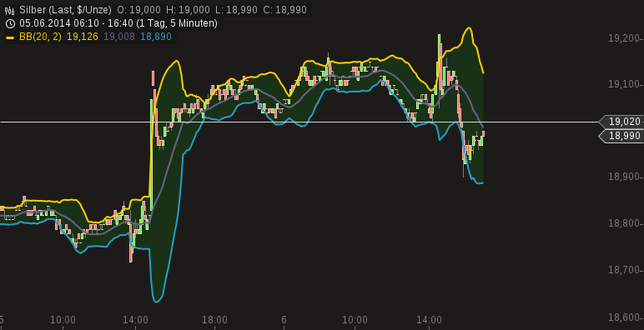This screenshot has width=644, height=330.
Task: Click the middle band value 19,008
Action: pos(119,37)
